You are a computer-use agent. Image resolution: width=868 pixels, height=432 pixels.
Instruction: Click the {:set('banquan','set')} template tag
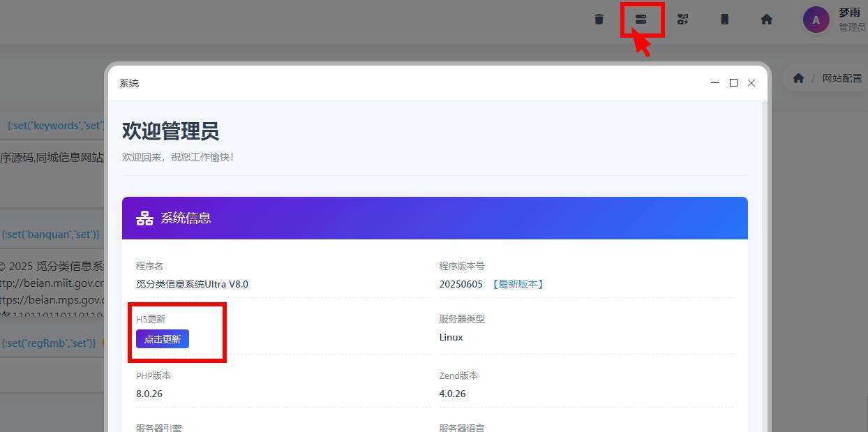51,234
